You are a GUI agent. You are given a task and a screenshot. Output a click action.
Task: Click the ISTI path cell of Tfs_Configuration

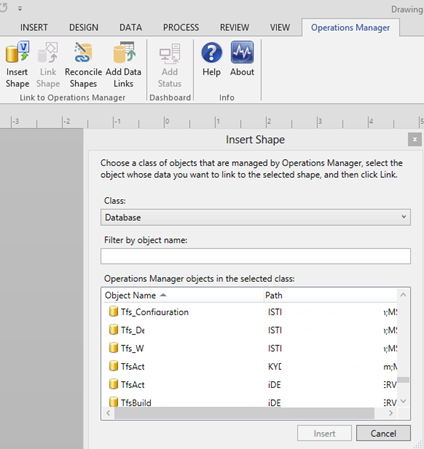pyautogui.click(x=275, y=312)
